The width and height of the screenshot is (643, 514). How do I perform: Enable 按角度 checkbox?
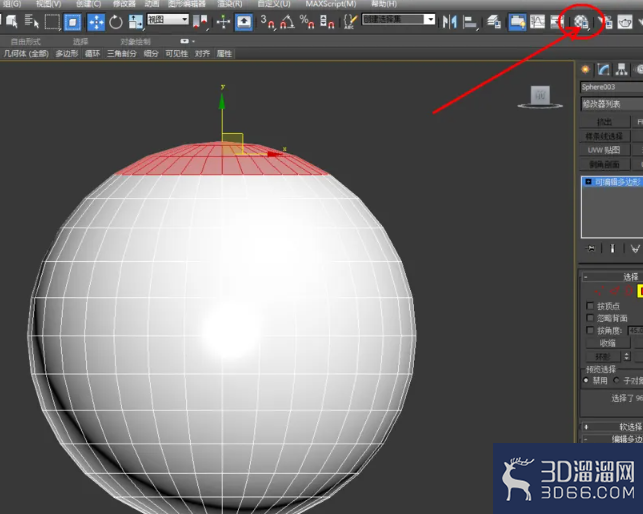click(x=590, y=330)
